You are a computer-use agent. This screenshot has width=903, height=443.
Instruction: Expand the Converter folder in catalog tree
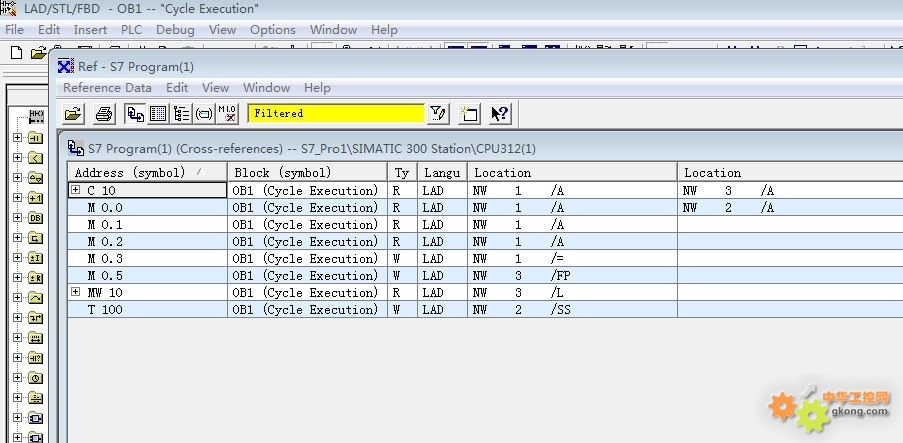(17, 178)
